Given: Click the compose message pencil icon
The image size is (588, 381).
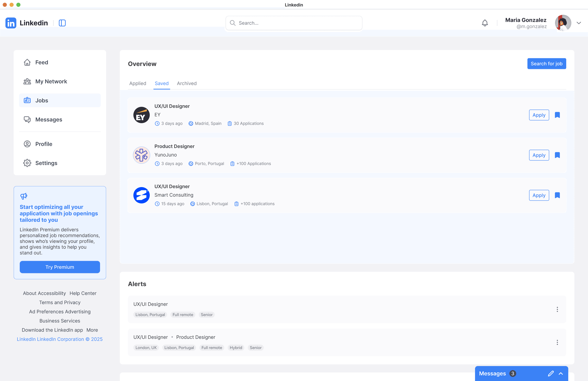Looking at the screenshot, I should click(551, 373).
